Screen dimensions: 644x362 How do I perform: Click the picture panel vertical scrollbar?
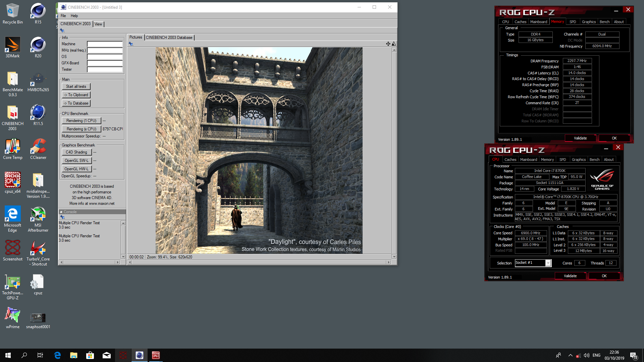click(394, 153)
